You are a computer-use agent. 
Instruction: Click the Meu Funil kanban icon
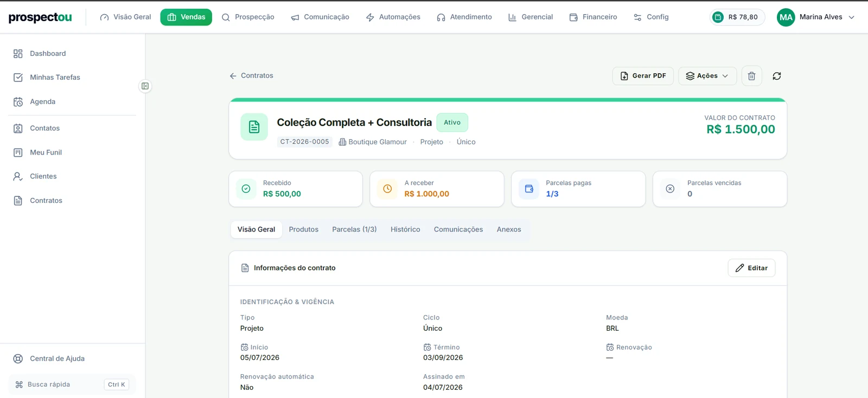(x=18, y=152)
